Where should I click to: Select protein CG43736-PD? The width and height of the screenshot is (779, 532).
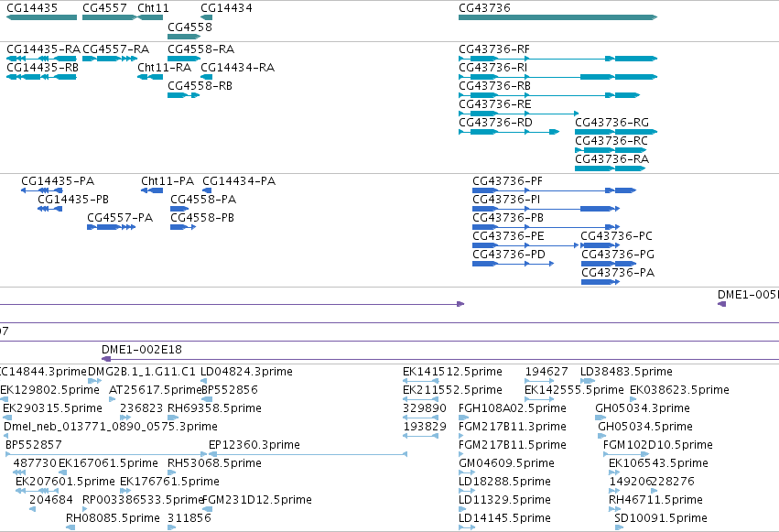click(x=514, y=264)
